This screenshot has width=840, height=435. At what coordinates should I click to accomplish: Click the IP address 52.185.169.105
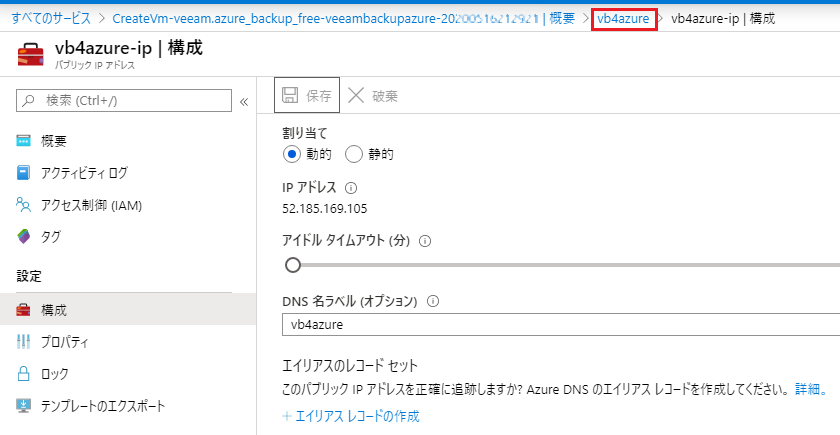point(325,209)
